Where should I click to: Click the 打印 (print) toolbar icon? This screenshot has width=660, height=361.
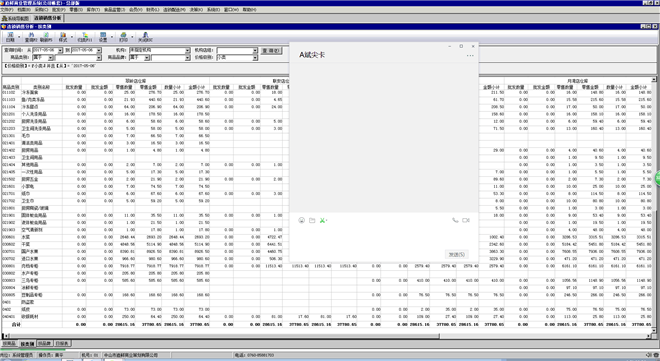pos(123,37)
